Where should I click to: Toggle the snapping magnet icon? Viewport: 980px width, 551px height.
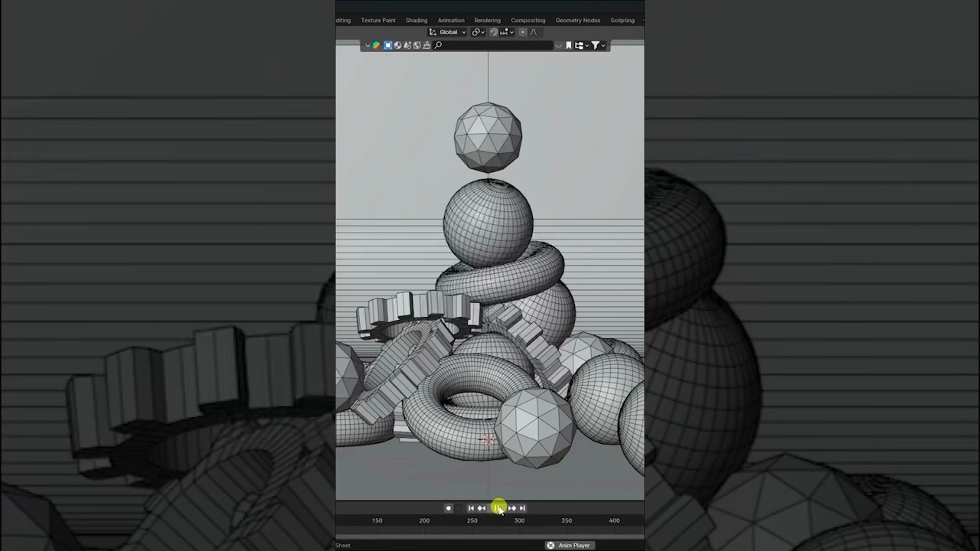pyautogui.click(x=494, y=32)
